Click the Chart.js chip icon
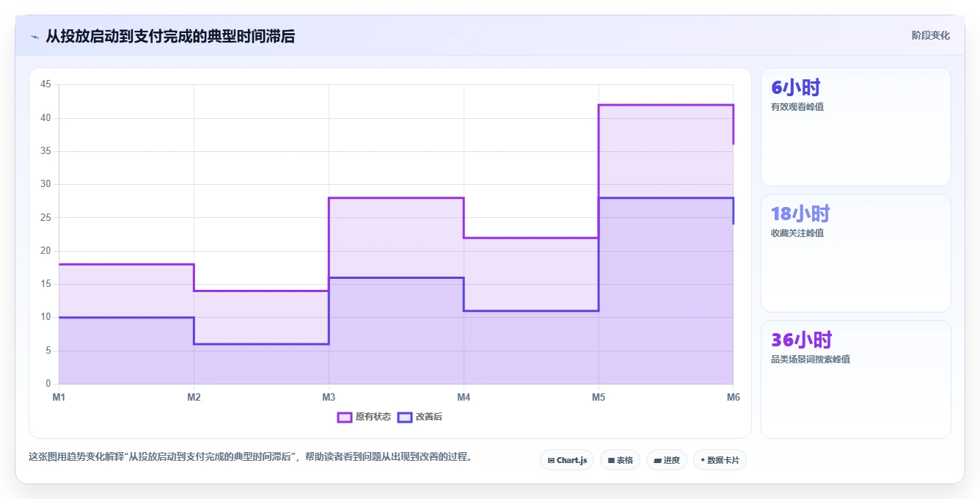The height and width of the screenshot is (499, 980). (551, 461)
